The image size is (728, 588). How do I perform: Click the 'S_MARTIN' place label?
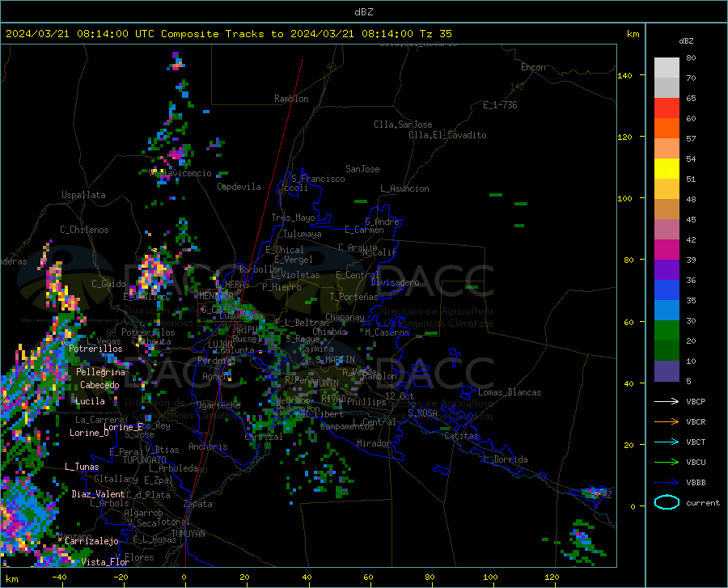pyautogui.click(x=335, y=360)
